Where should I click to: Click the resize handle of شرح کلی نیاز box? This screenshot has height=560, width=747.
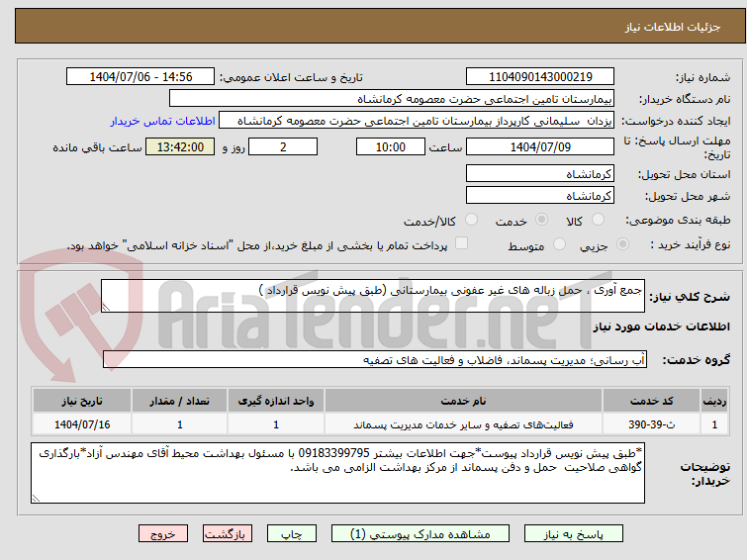point(106,308)
